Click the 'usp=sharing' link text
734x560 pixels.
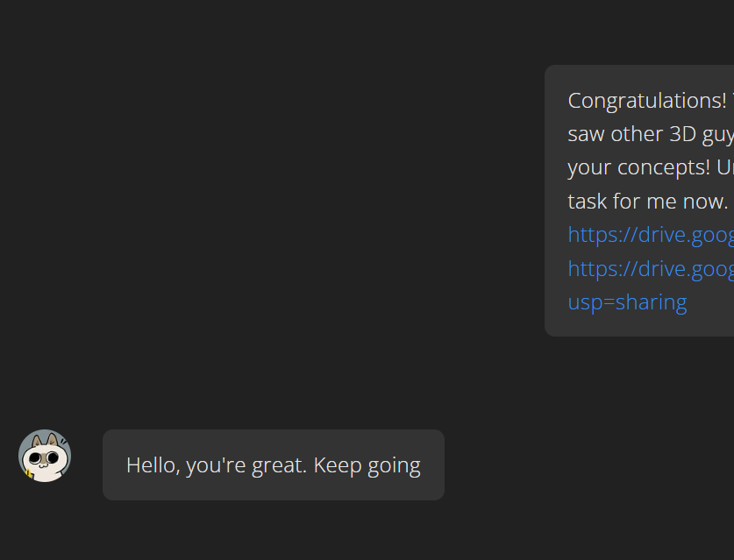coord(627,302)
